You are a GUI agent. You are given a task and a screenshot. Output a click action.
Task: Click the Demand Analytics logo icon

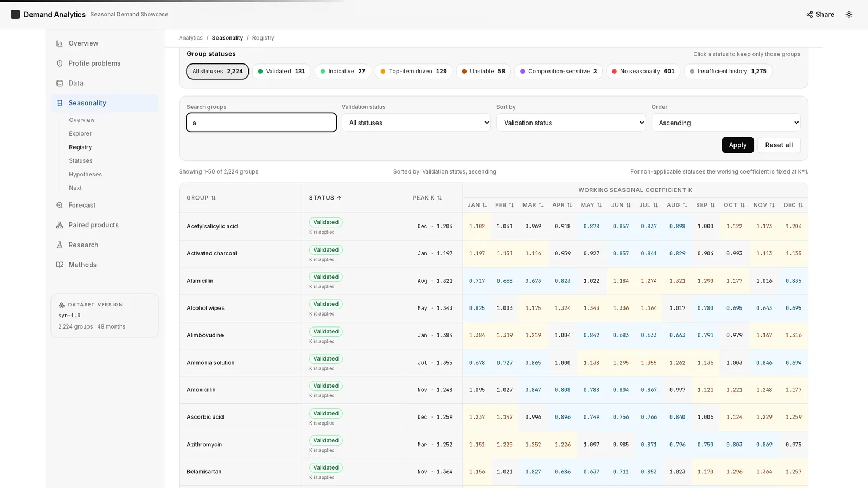[x=15, y=15]
